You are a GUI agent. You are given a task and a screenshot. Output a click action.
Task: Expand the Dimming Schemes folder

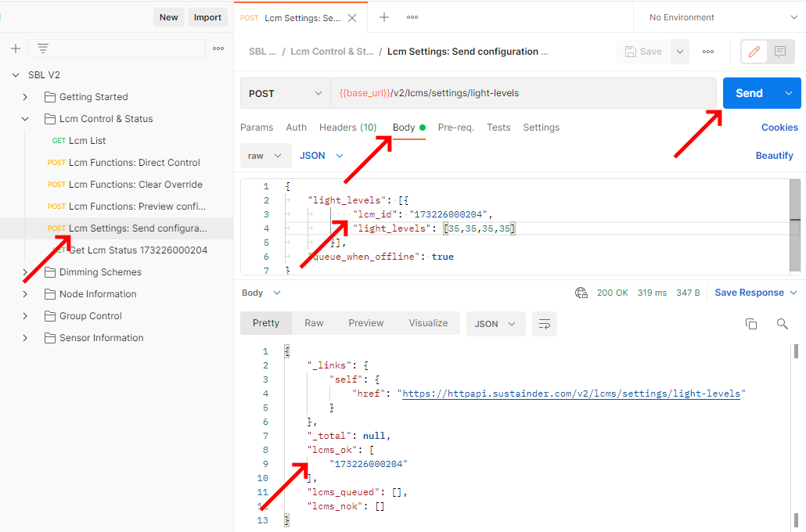pos(25,272)
